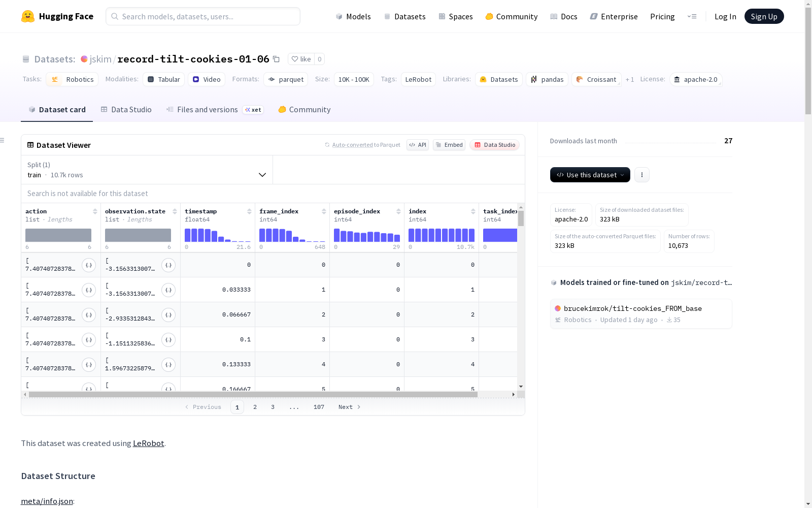Expand JSON for observation.state in first row

click(x=168, y=265)
